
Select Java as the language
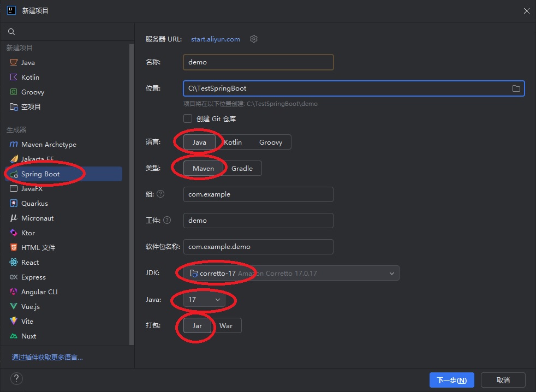pos(199,142)
